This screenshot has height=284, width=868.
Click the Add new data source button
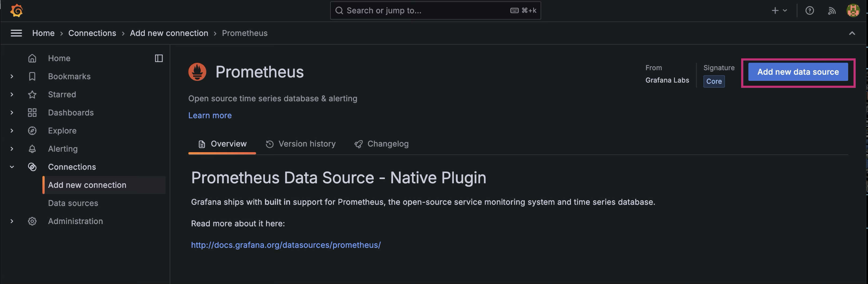pyautogui.click(x=798, y=72)
